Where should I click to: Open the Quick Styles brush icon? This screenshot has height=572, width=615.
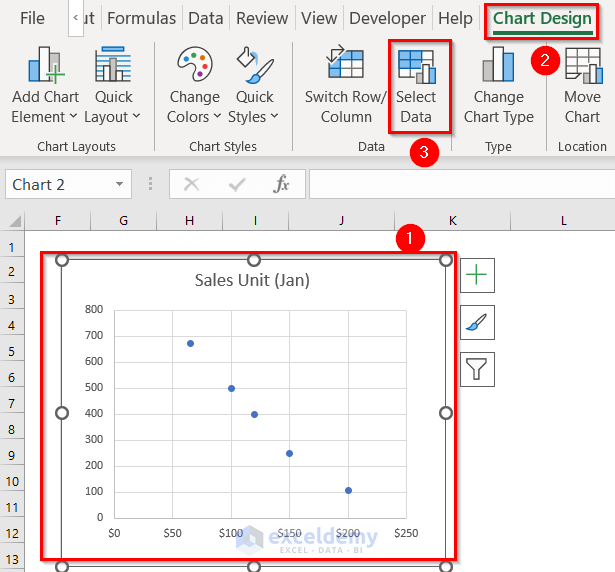[x=255, y=65]
